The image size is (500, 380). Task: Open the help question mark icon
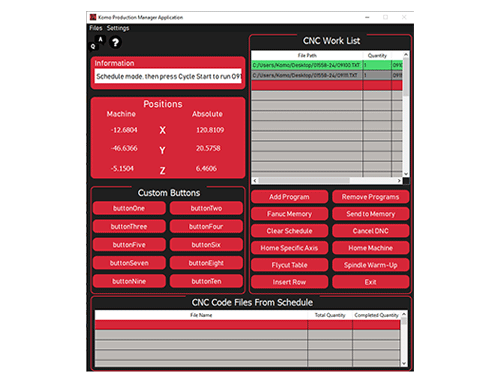pos(115,43)
